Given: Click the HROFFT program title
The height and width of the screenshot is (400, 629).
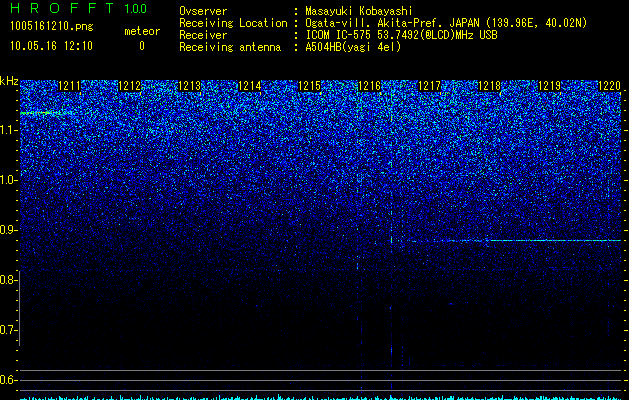Looking at the screenshot, I should tap(62, 8).
